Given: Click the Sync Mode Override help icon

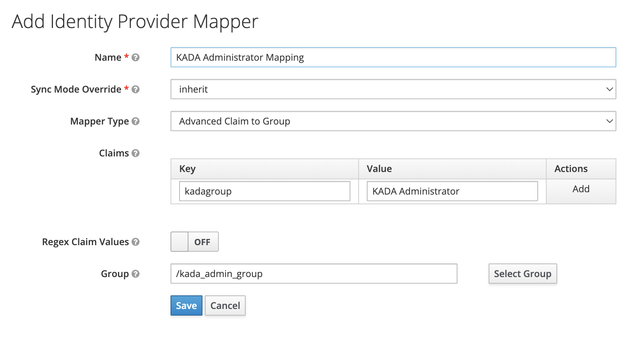Looking at the screenshot, I should click(135, 90).
